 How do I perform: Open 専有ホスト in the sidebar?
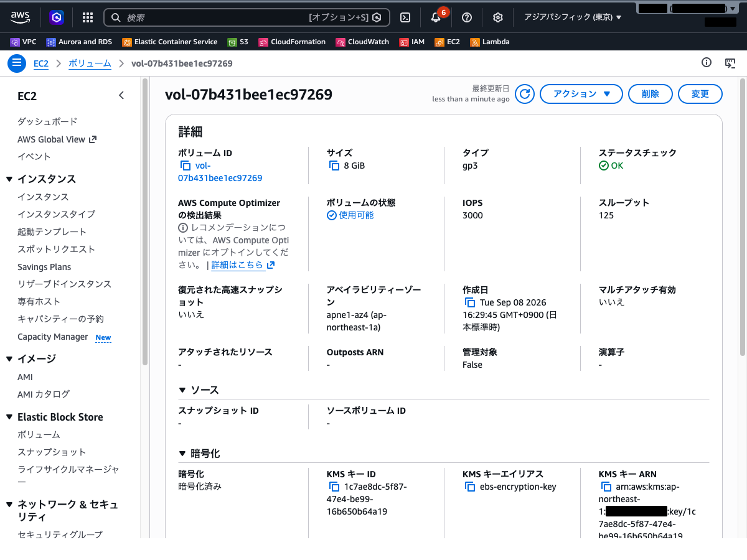(x=39, y=301)
